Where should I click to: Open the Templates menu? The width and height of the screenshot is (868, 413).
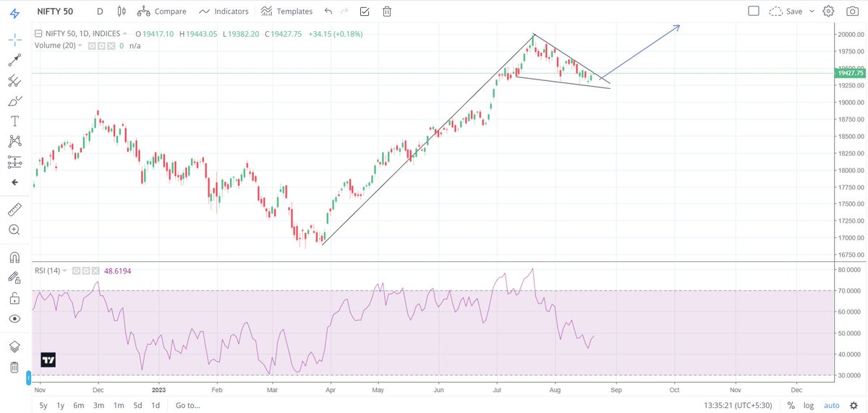[286, 12]
